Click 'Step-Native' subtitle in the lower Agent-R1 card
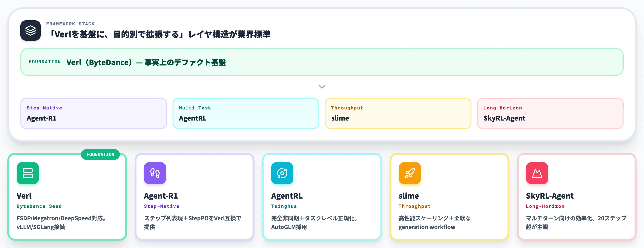This screenshot has height=248, width=644. click(161, 206)
